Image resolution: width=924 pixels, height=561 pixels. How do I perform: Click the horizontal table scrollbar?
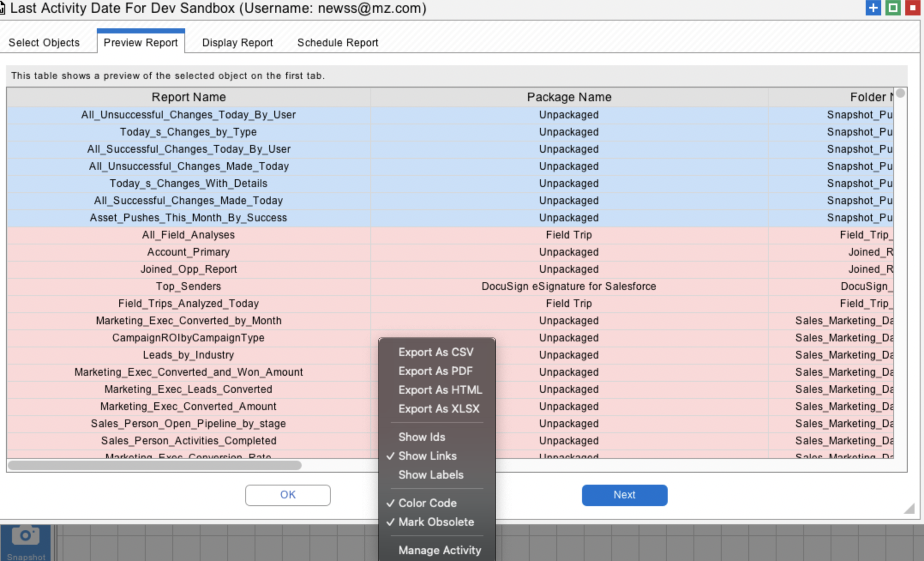(x=154, y=465)
